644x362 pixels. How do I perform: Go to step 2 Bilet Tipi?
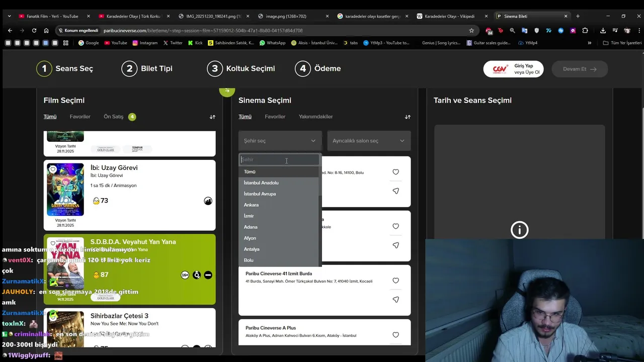[147, 68]
